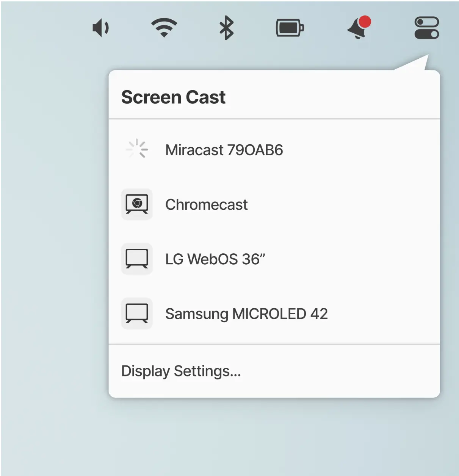
Task: Click the volume speaker icon
Action: pyautogui.click(x=100, y=28)
